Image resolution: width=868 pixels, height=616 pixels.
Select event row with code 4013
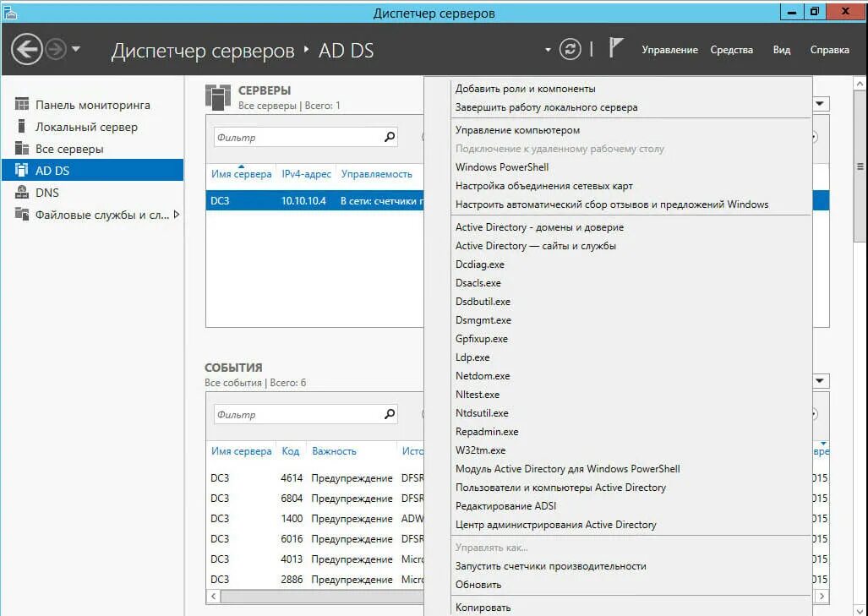[x=315, y=559]
